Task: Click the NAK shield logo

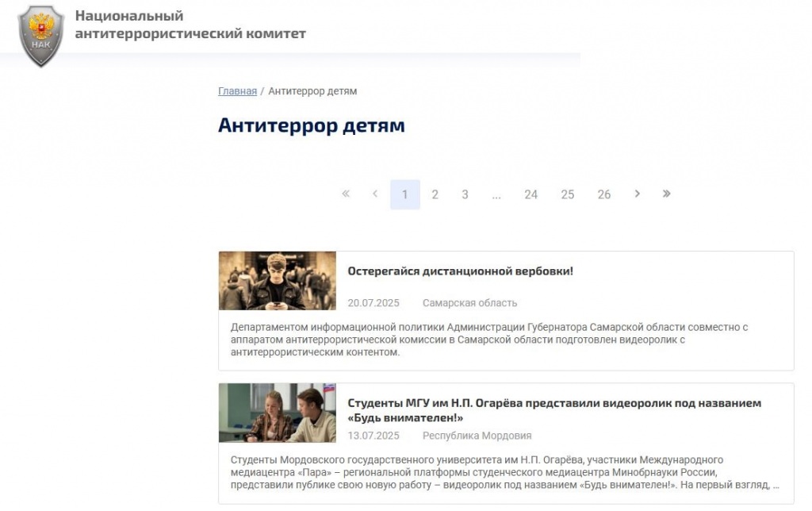Action: [40, 36]
